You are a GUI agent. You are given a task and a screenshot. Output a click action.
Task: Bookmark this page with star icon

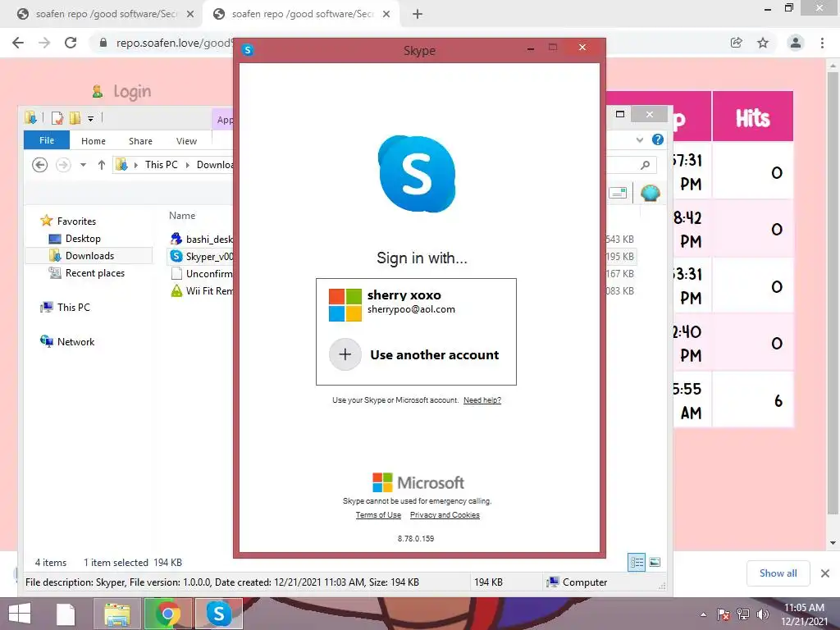(763, 43)
